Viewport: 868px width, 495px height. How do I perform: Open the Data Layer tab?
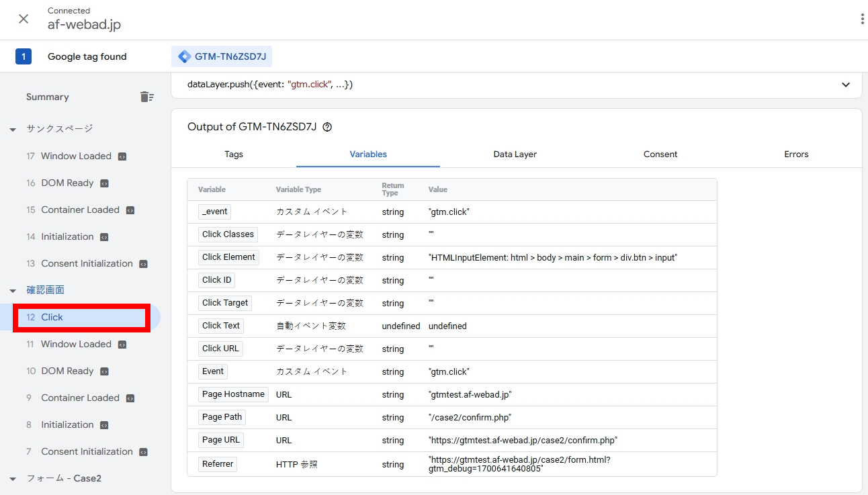[515, 154]
